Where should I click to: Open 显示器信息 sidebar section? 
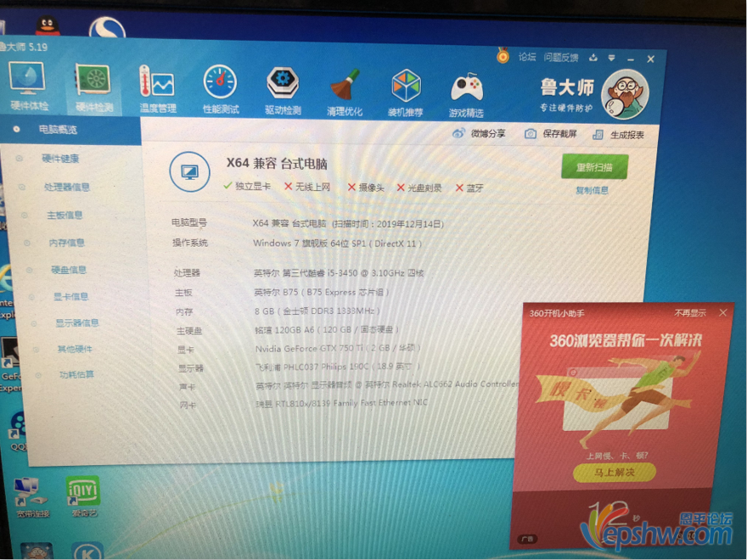click(x=76, y=323)
